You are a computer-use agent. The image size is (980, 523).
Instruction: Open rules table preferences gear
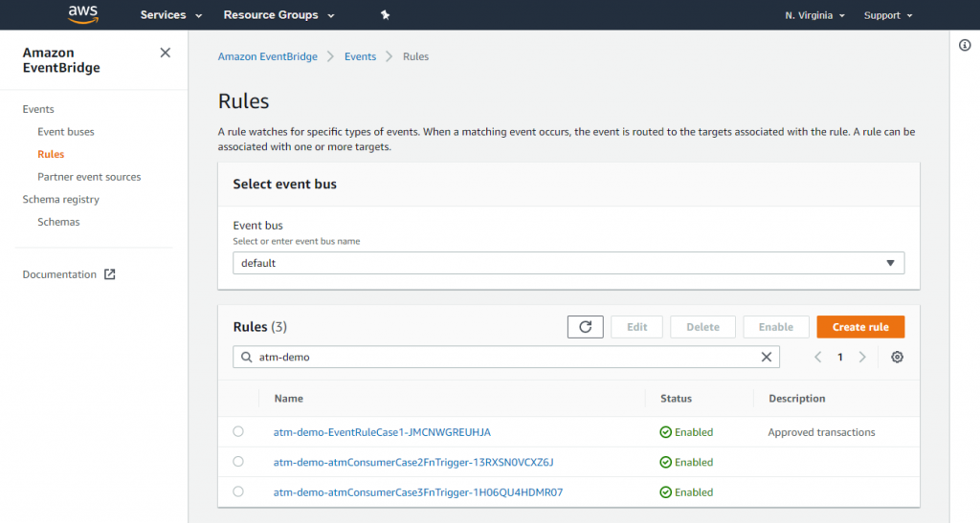[x=897, y=357]
